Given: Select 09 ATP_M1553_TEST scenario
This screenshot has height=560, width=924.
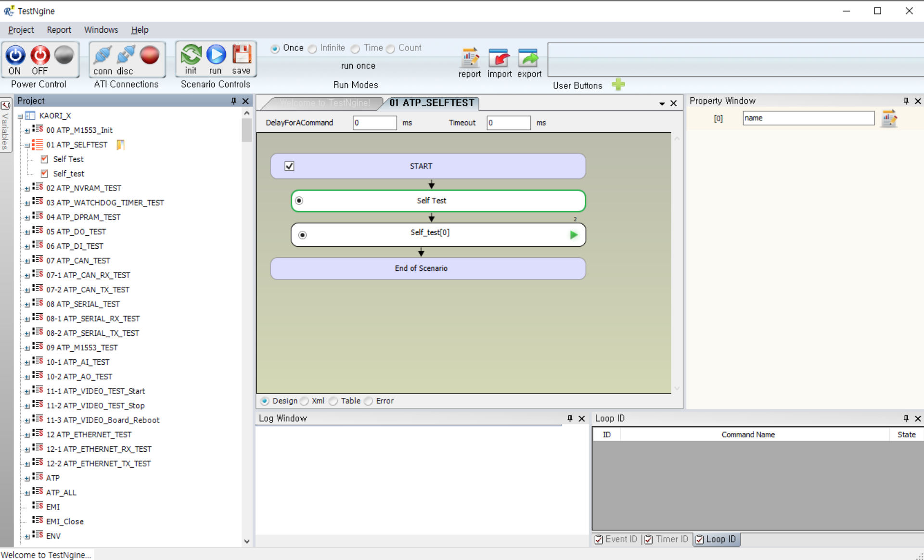Looking at the screenshot, I should tap(82, 347).
